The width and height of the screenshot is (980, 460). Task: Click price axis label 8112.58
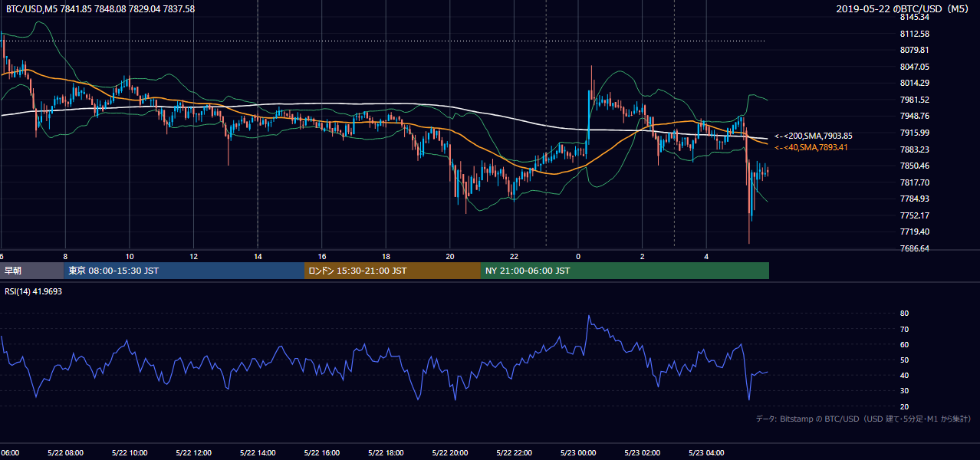click(x=914, y=34)
